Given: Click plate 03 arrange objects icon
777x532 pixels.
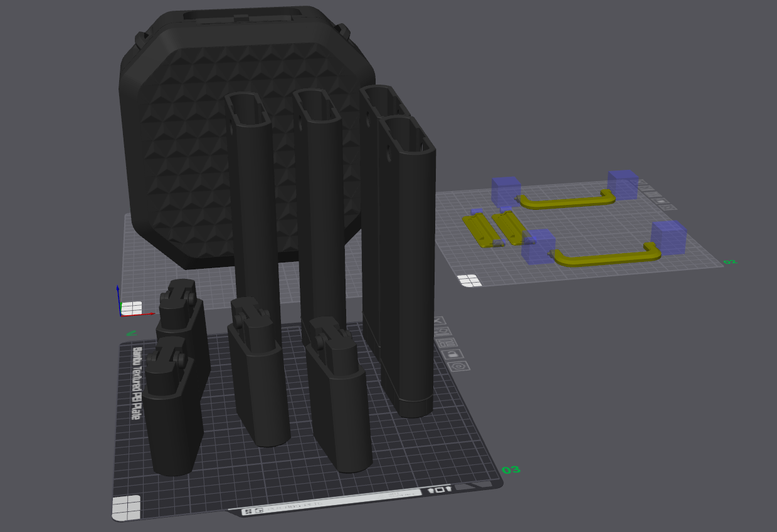Looking at the screenshot, I should 447,343.
